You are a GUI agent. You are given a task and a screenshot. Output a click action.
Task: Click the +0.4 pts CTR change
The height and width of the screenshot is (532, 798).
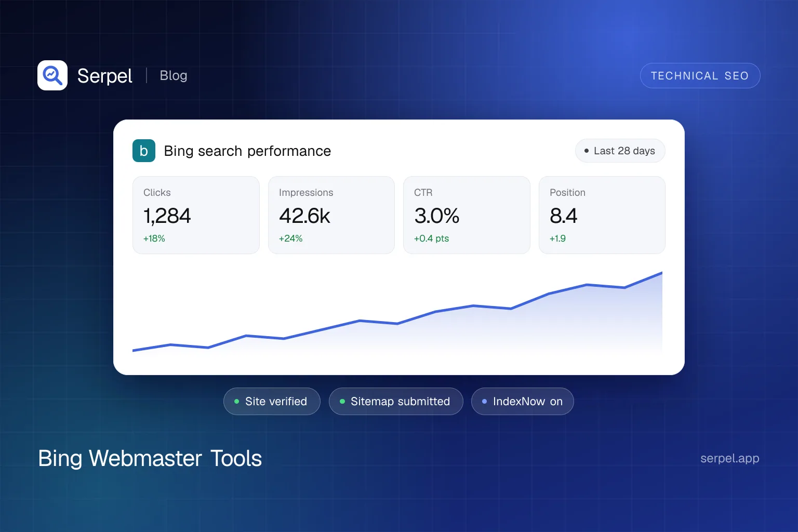432,238
